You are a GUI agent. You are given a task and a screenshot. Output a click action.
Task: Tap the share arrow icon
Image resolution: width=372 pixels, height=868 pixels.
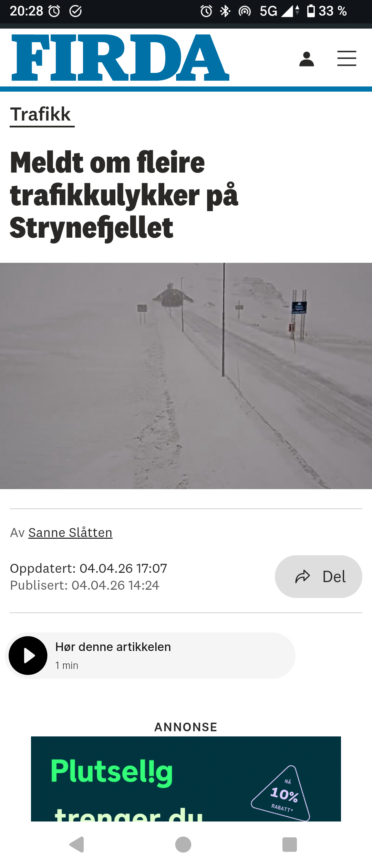click(x=303, y=577)
